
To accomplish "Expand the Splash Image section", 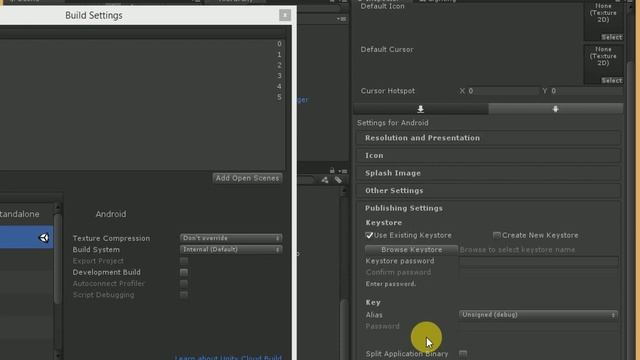I will tap(489, 173).
